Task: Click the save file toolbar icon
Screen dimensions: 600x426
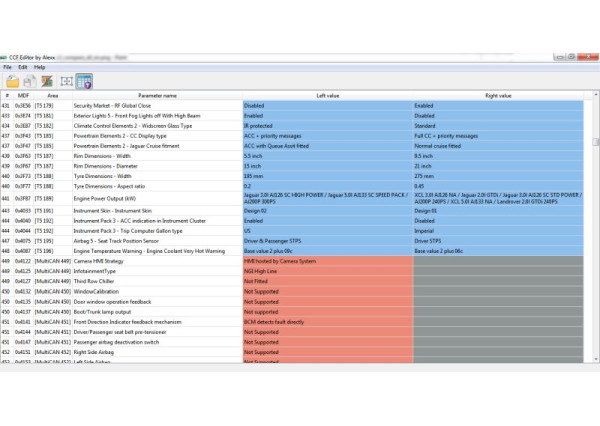Action: click(x=30, y=81)
